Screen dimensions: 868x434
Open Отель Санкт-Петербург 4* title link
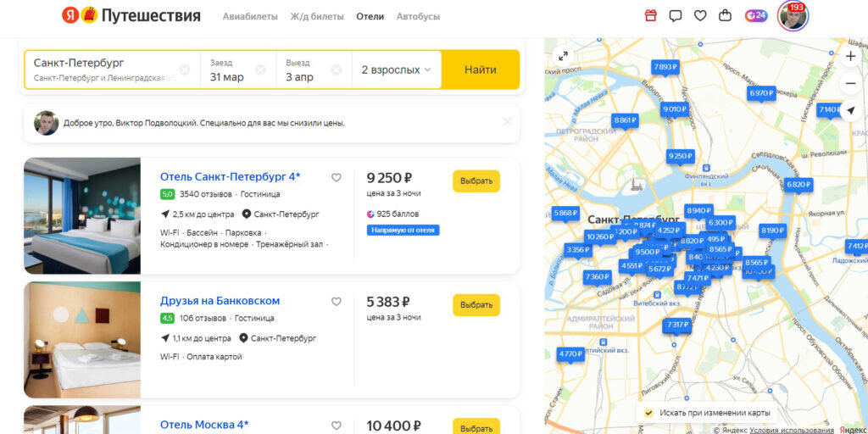point(231,177)
